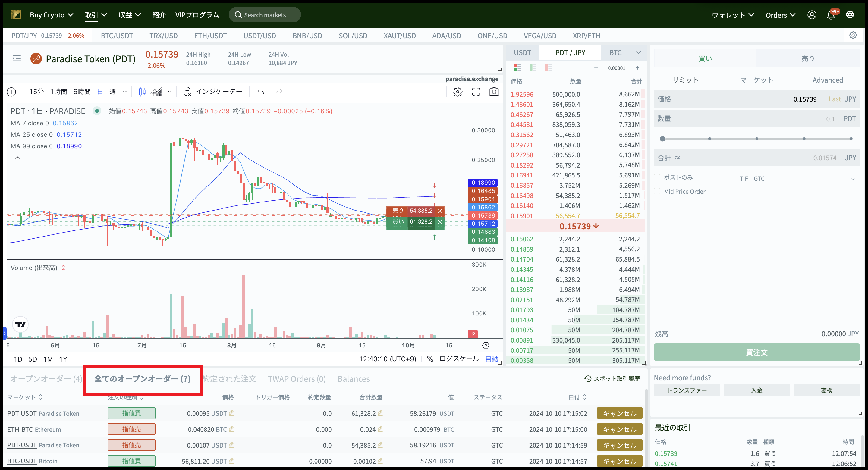868x470 pixels.
Task: Enter fullscreen chart mode
Action: coord(476,92)
